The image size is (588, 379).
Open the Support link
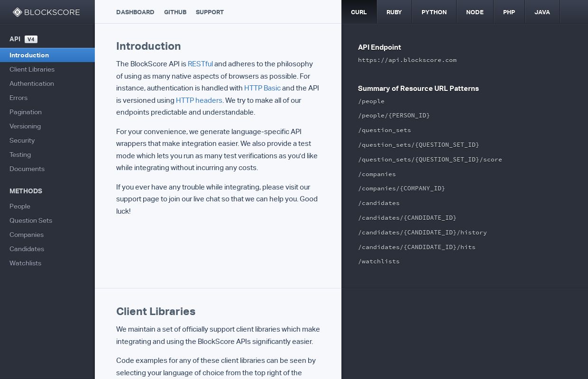[x=210, y=12]
